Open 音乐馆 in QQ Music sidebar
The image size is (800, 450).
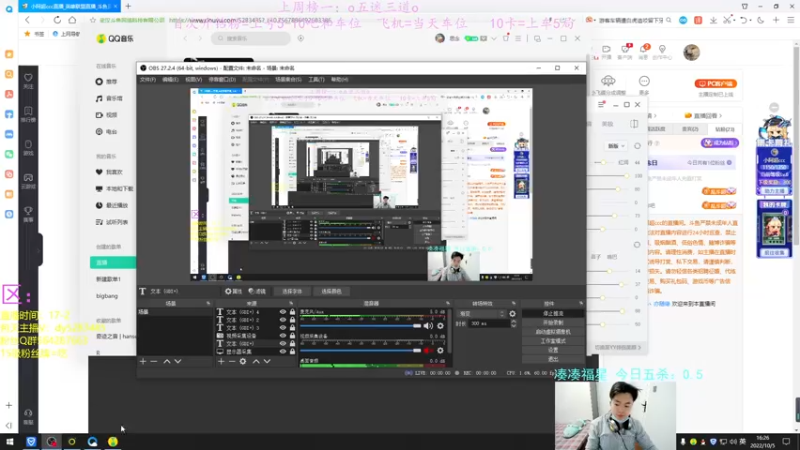(109, 98)
